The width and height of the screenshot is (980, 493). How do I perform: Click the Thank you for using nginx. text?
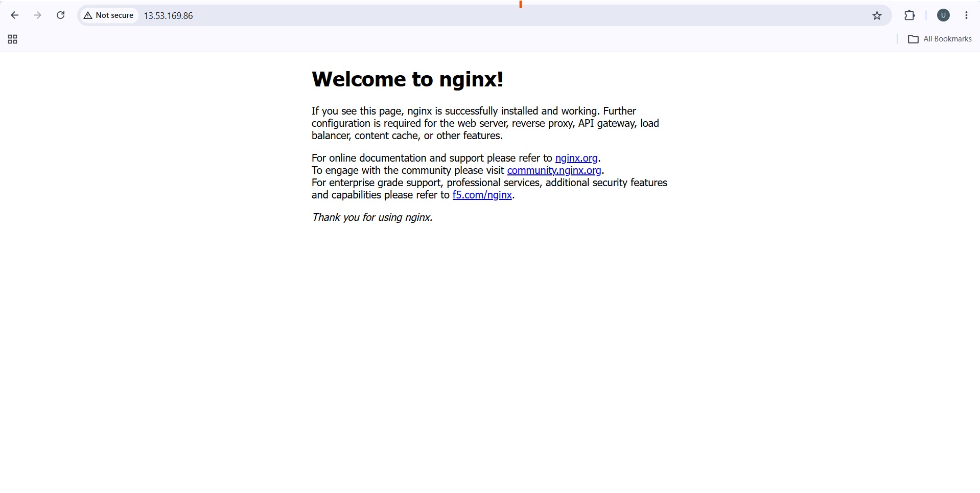pos(372,217)
